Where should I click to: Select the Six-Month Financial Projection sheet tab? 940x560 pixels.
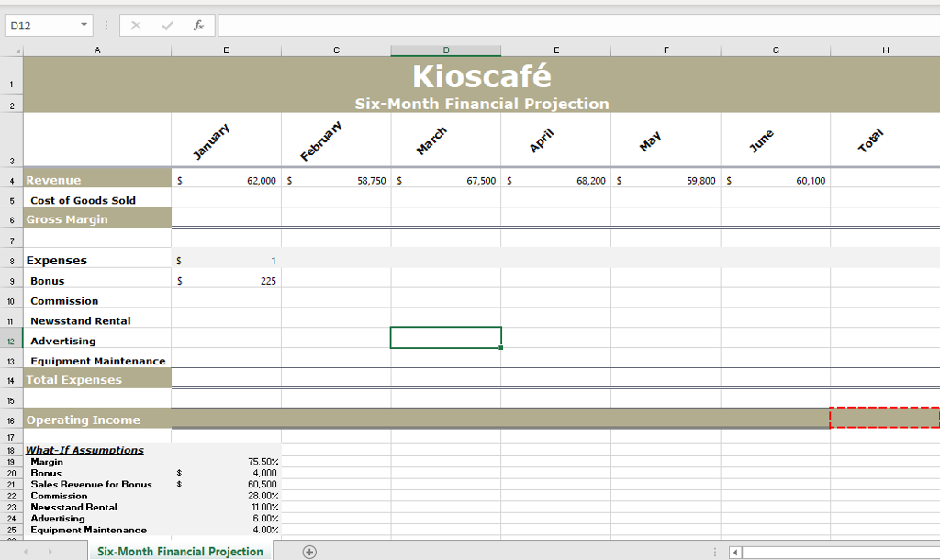tap(181, 552)
